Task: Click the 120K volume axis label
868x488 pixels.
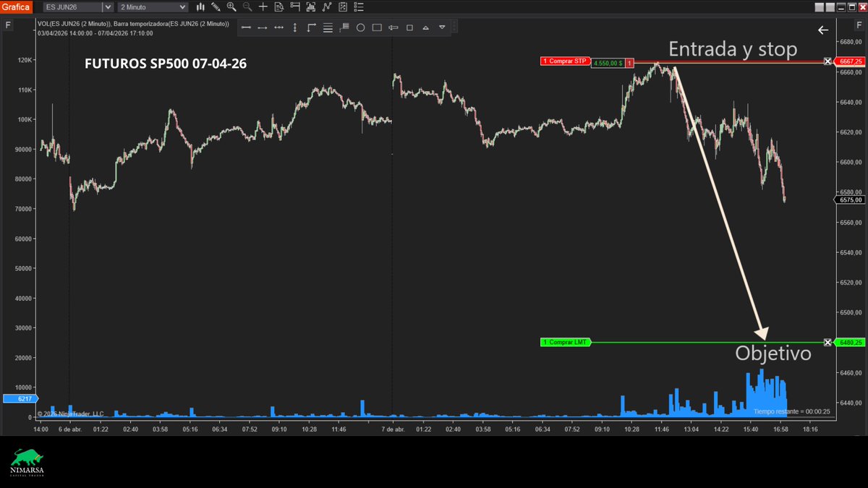Action: 25,61
